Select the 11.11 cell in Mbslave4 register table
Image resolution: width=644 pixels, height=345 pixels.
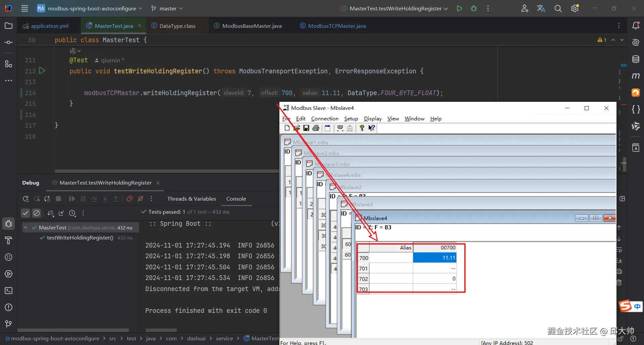click(x=434, y=258)
